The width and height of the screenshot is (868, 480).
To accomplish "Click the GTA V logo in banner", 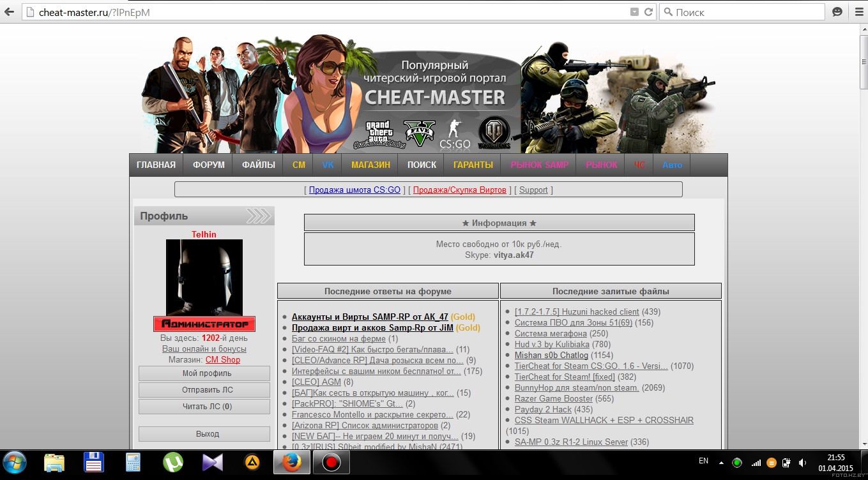I will coord(419,134).
